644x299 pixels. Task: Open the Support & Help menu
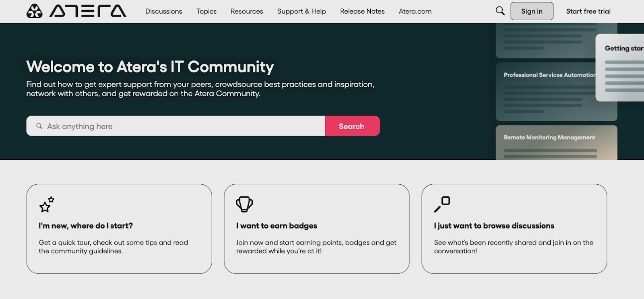[x=301, y=11]
